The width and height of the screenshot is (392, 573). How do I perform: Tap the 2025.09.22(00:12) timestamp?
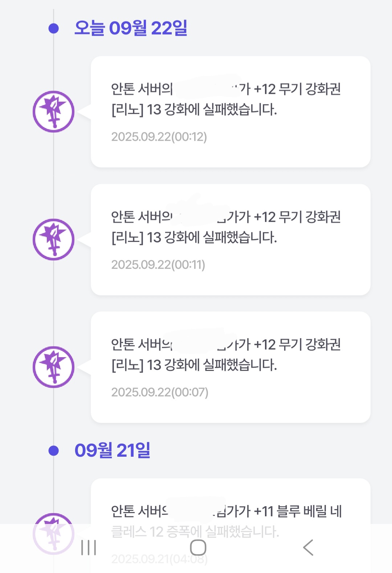[x=159, y=137]
